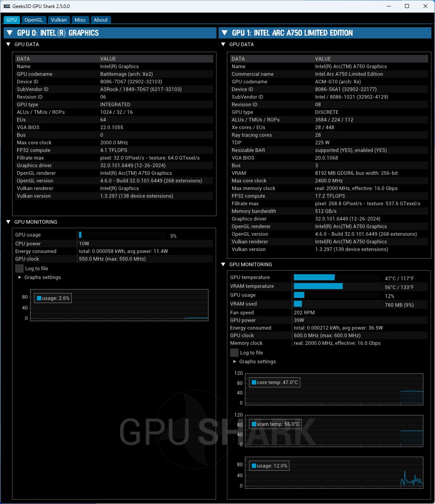
Task: Select the GPU codename ACM-G10 value
Action: click(x=338, y=82)
